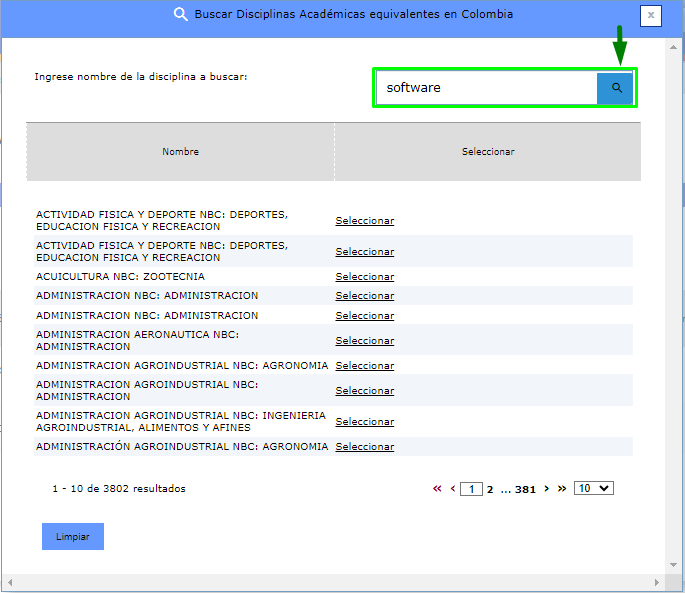The height and width of the screenshot is (593, 685).
Task: Go to next results page arrow
Action: pos(546,489)
